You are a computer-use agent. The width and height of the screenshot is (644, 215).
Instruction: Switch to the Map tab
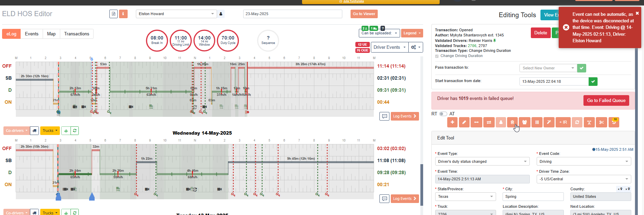[51, 34]
